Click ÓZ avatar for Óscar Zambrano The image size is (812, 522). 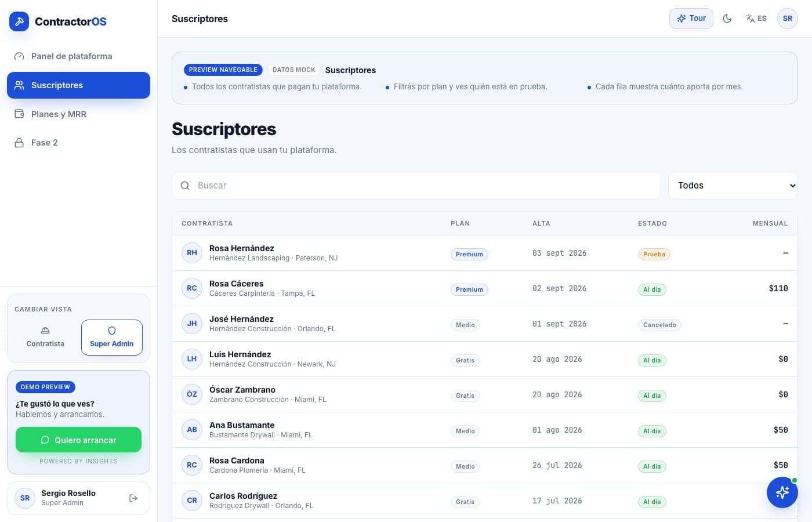coord(192,394)
